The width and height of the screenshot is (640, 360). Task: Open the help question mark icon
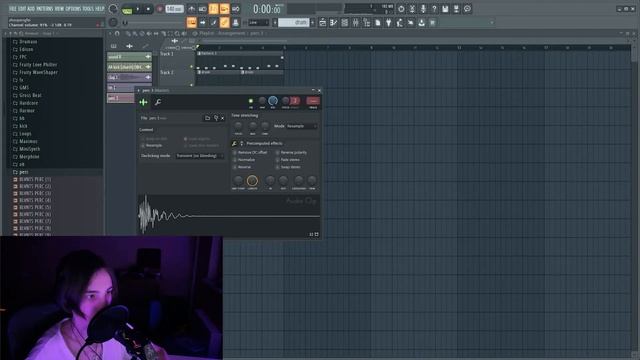click(434, 9)
